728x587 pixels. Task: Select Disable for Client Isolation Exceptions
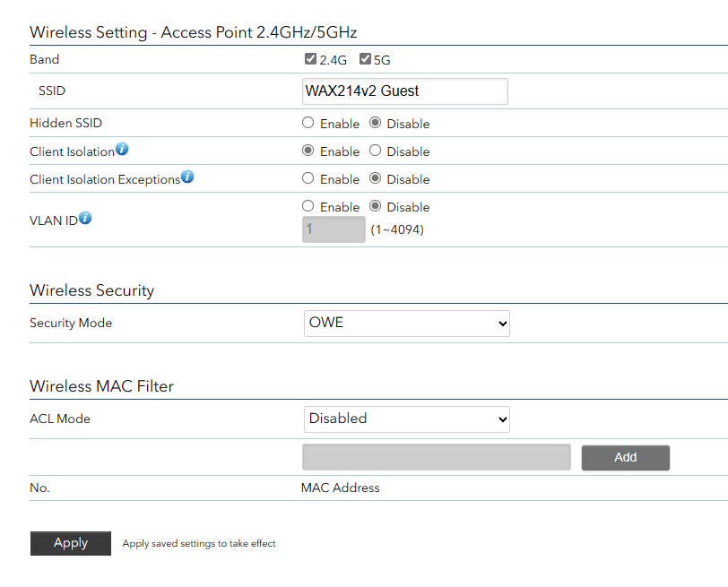tap(375, 178)
